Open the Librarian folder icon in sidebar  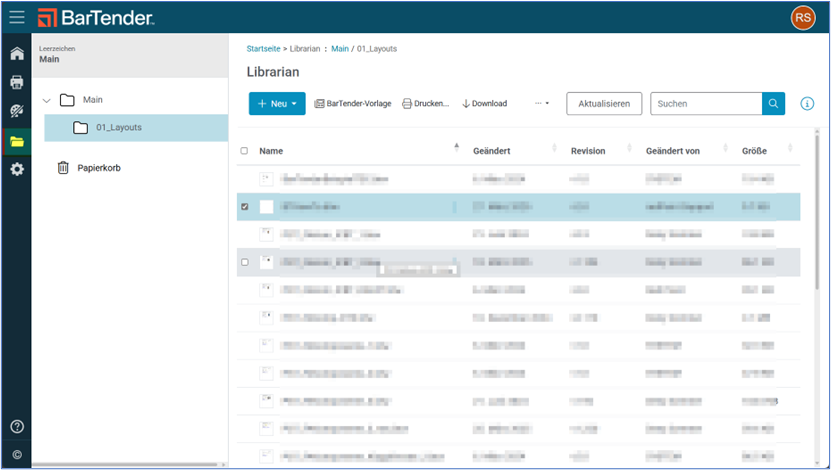pos(17,141)
